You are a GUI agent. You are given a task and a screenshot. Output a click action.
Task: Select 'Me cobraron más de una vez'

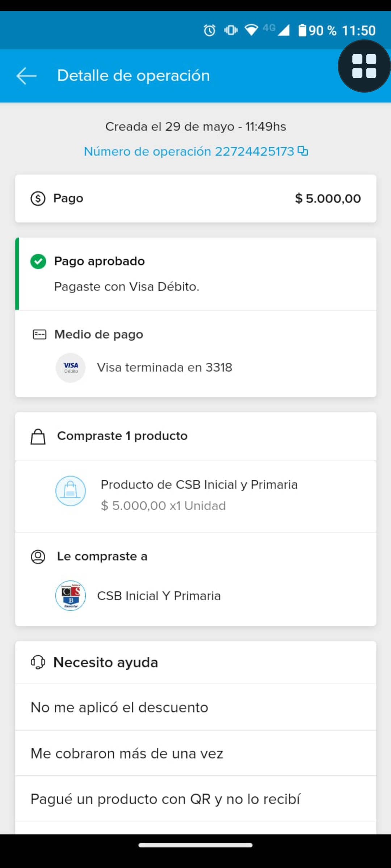(127, 754)
